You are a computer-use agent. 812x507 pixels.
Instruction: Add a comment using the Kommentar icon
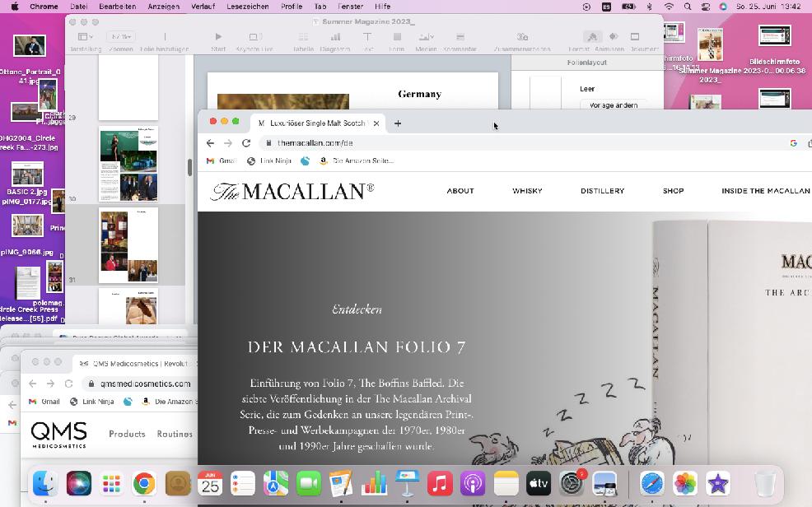point(460,37)
